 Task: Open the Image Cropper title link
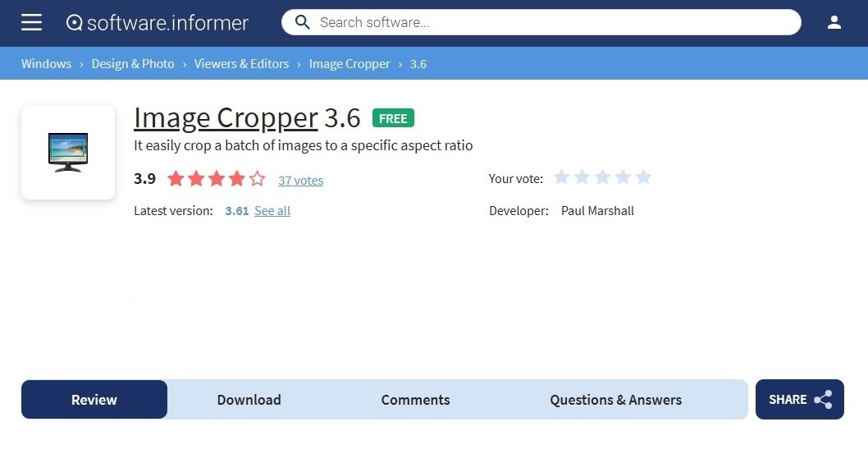click(x=226, y=118)
